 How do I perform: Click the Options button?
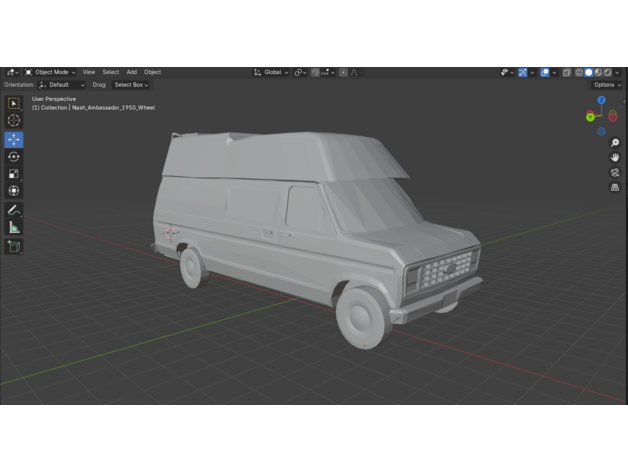(606, 85)
